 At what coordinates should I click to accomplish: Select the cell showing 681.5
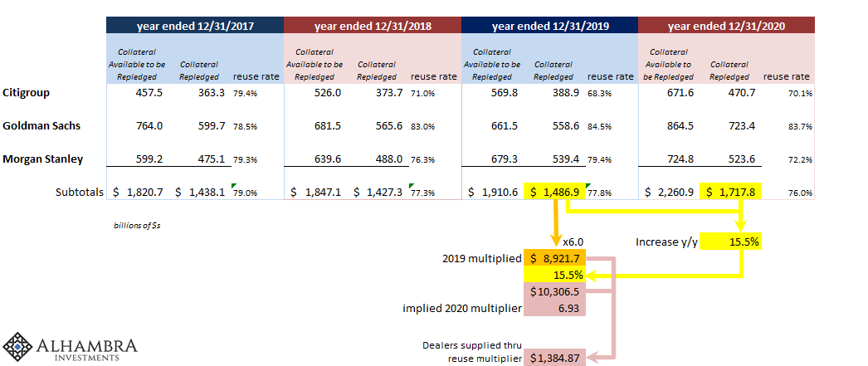[327, 126]
